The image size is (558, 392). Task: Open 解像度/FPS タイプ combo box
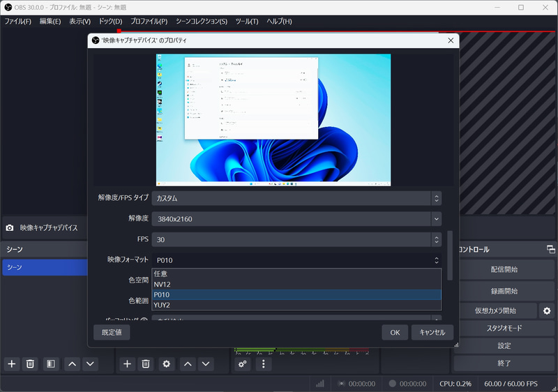[296, 198]
